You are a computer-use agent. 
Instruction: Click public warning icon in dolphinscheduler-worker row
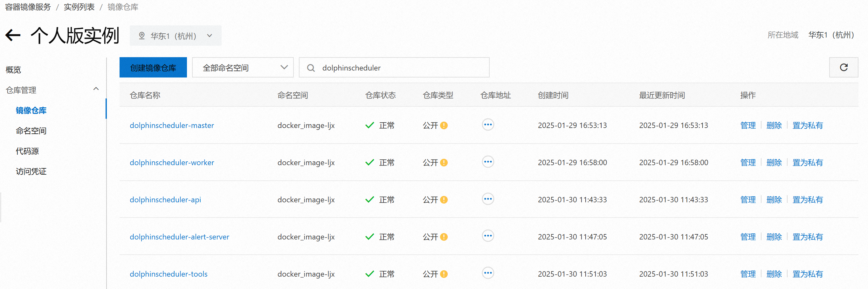tap(444, 163)
